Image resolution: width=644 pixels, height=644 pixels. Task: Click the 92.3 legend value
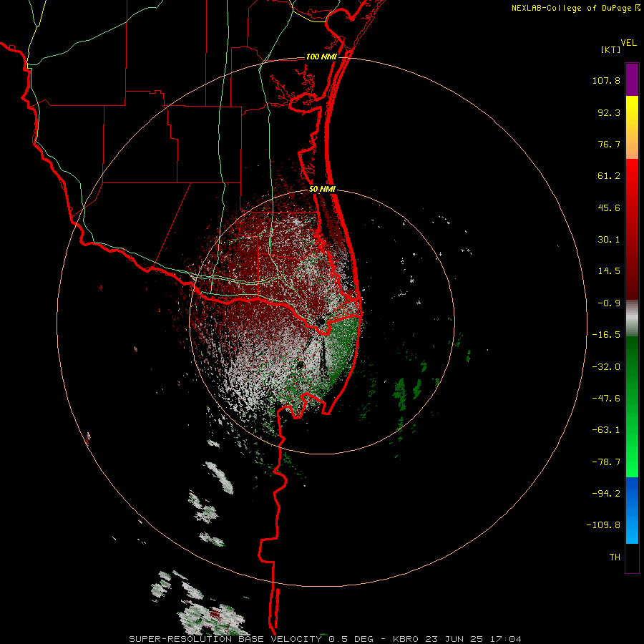(x=609, y=112)
